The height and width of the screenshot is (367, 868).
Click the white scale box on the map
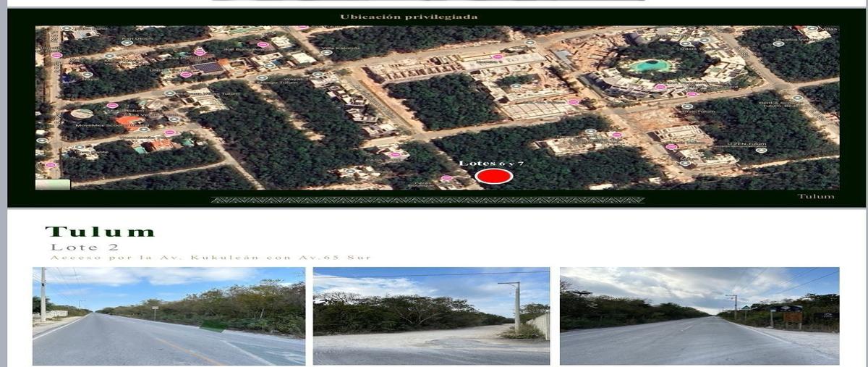54,184
